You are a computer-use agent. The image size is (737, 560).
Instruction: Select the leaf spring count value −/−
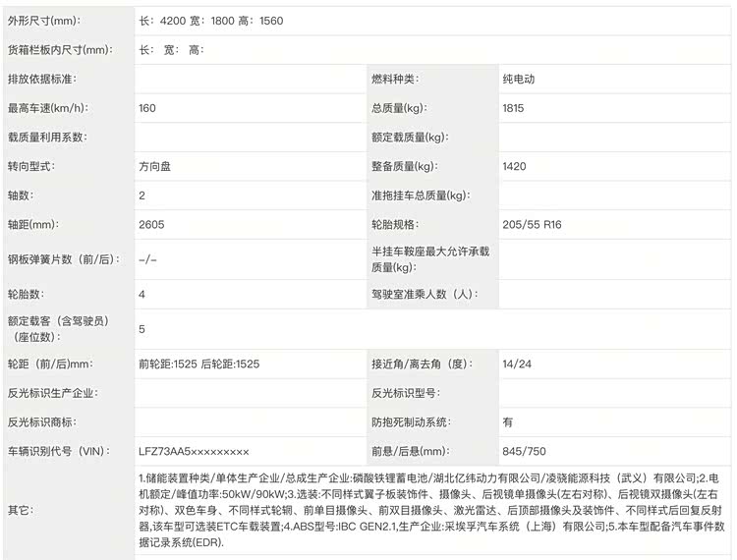[147, 259]
